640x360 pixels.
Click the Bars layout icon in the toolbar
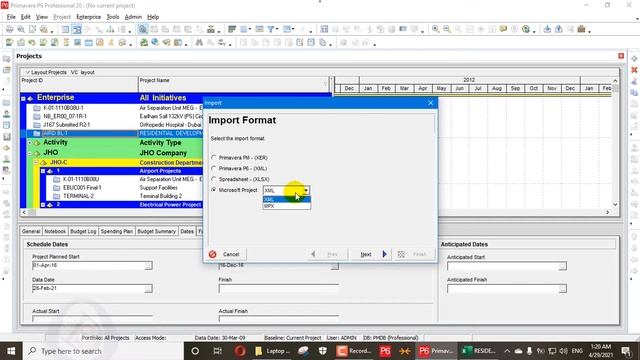tap(232, 29)
